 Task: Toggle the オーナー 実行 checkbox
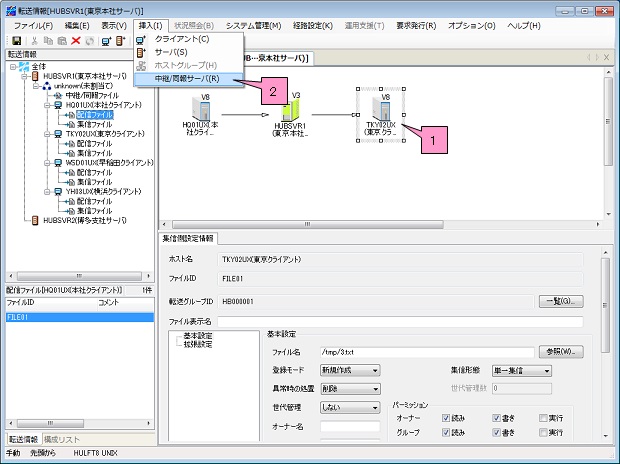pos(544,418)
